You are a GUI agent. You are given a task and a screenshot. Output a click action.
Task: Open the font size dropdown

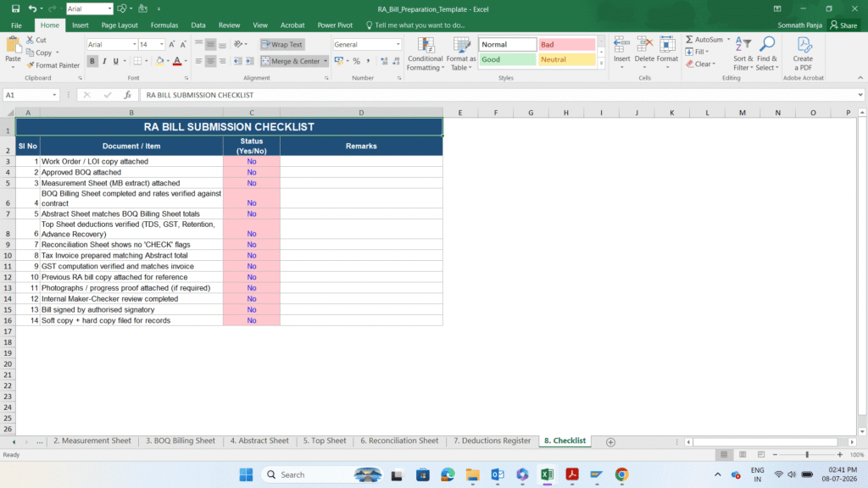pos(162,44)
